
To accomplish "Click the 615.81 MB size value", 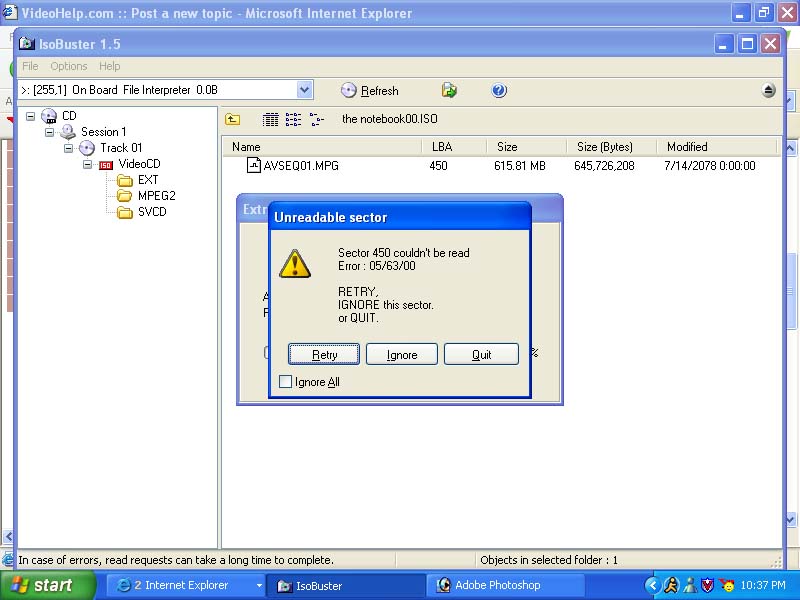I will point(519,166).
